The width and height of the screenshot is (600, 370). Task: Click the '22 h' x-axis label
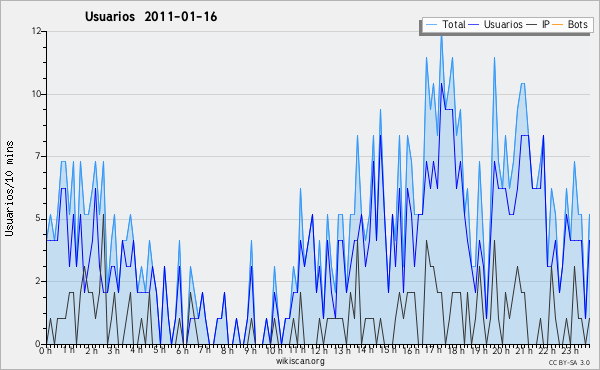click(x=546, y=350)
